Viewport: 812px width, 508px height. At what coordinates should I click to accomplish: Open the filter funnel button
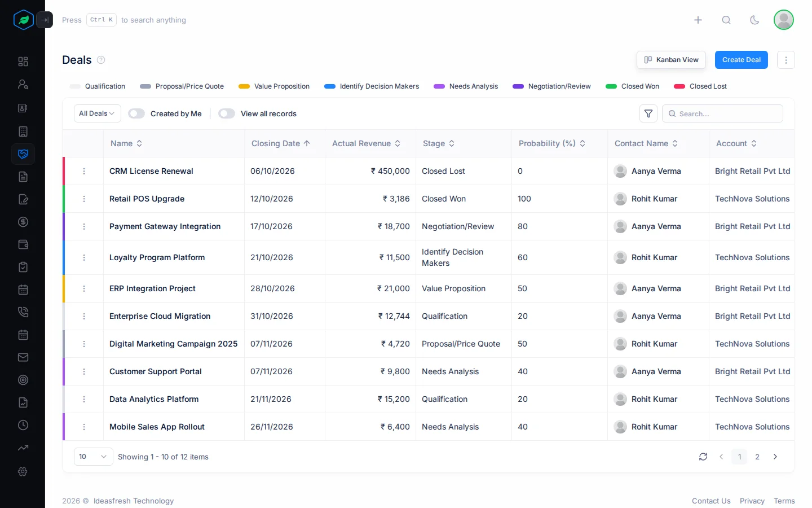(648, 113)
